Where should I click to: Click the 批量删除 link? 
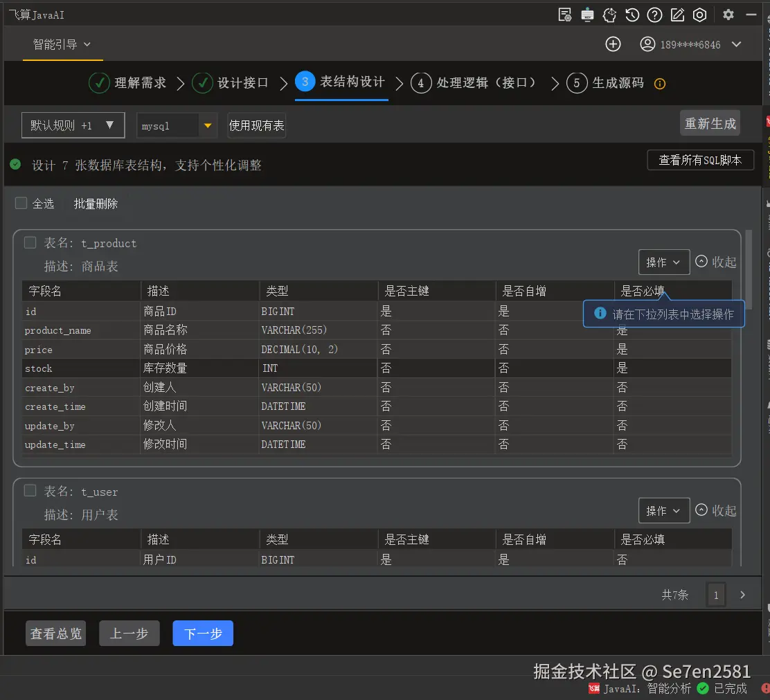click(96, 204)
